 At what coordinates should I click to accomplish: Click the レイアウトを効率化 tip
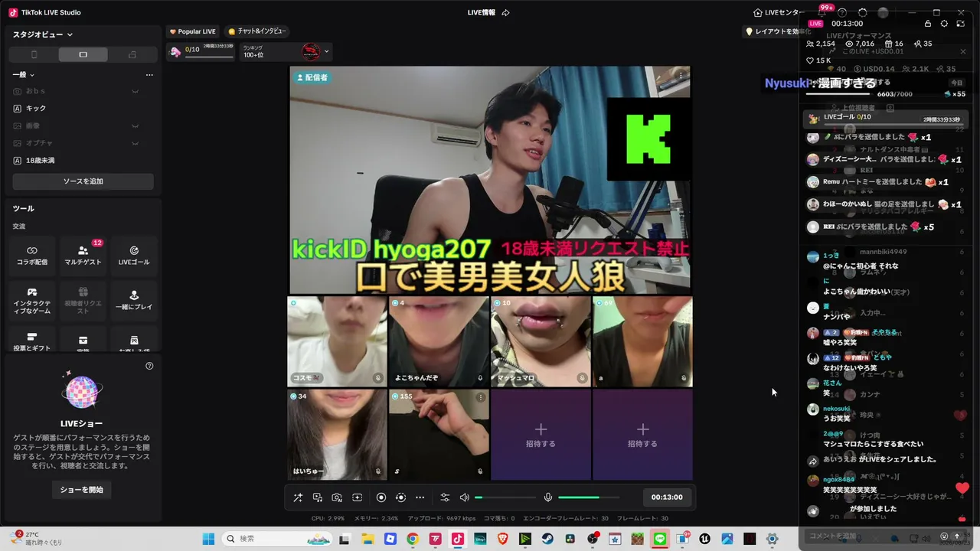(x=778, y=31)
